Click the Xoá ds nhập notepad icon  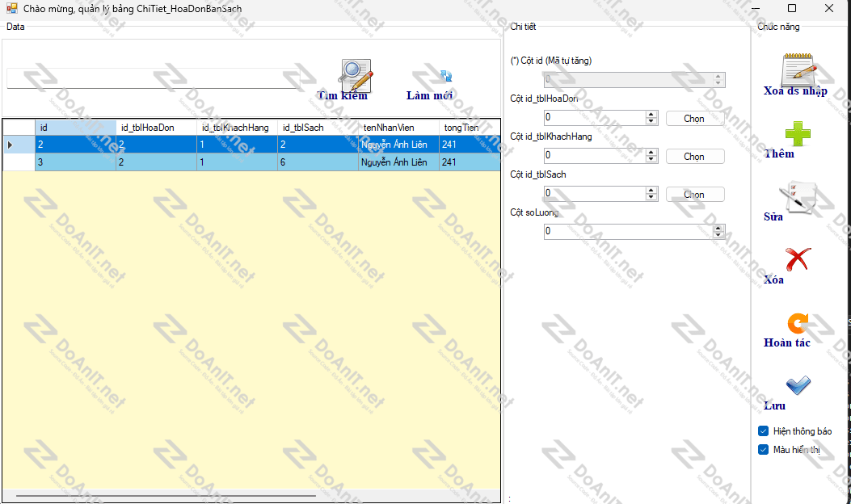(x=798, y=69)
